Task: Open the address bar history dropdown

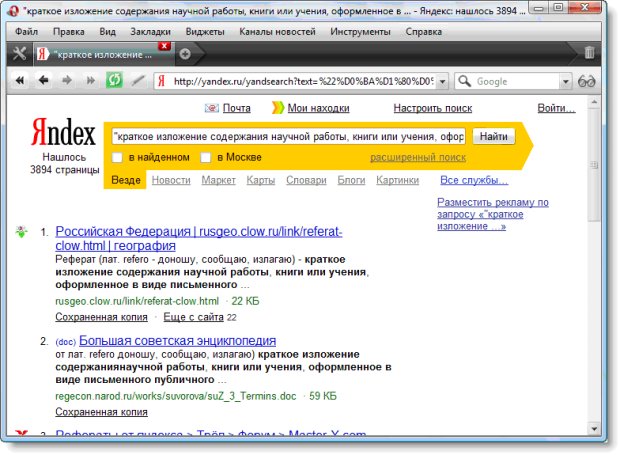Action: pos(442,82)
